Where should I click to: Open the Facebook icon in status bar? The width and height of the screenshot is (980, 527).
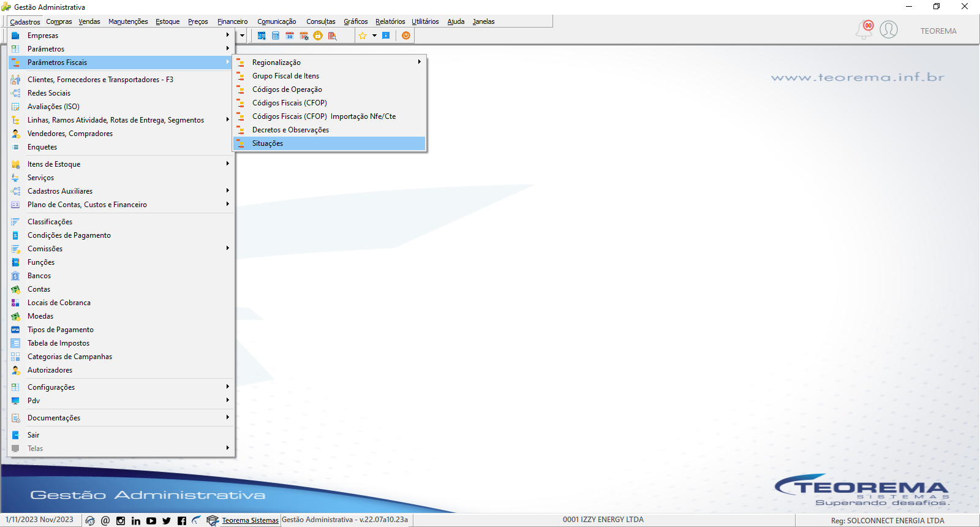click(x=182, y=521)
